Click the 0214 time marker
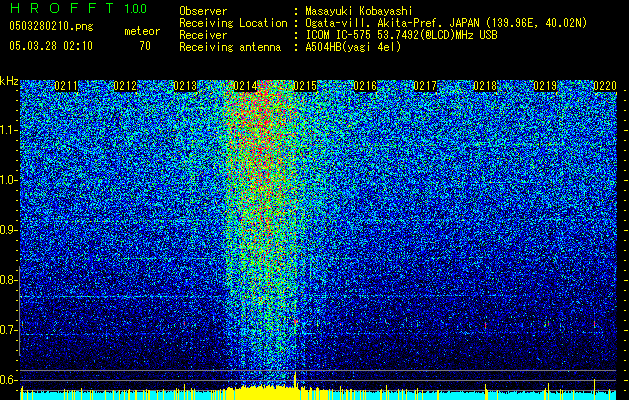 (x=245, y=86)
